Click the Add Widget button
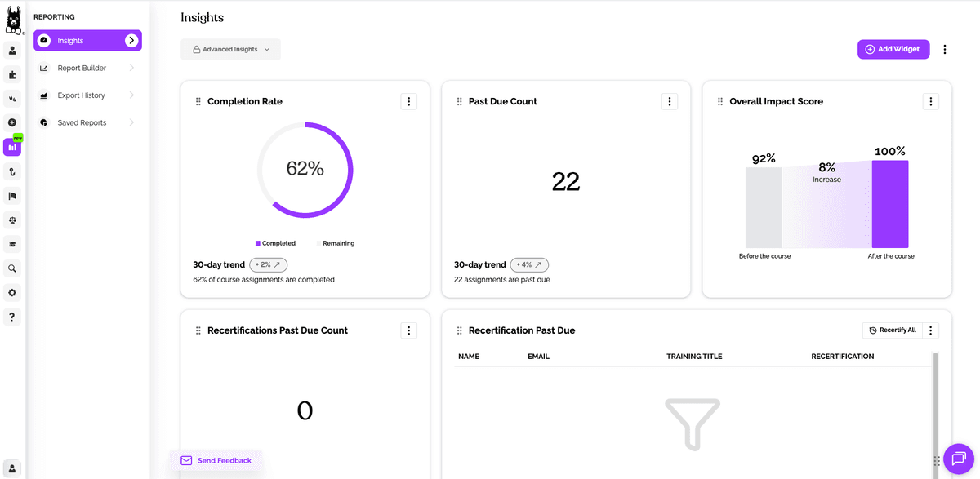Image resolution: width=980 pixels, height=479 pixels. click(893, 50)
